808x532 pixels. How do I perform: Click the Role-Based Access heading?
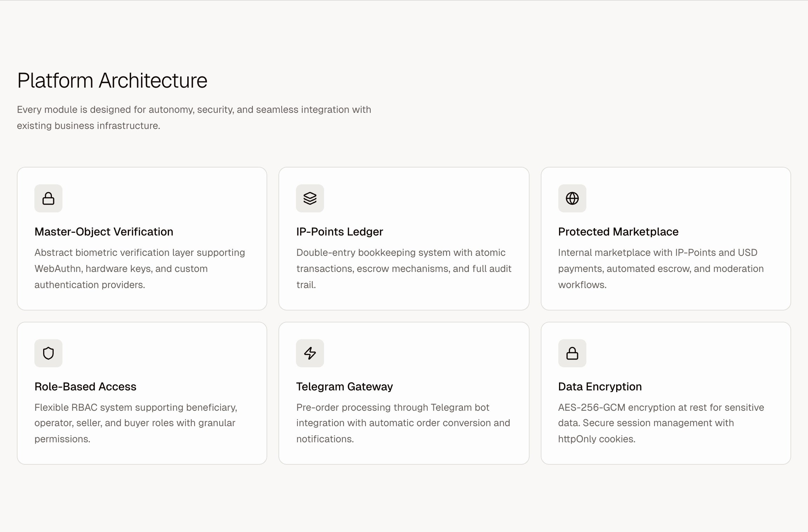pos(85,387)
